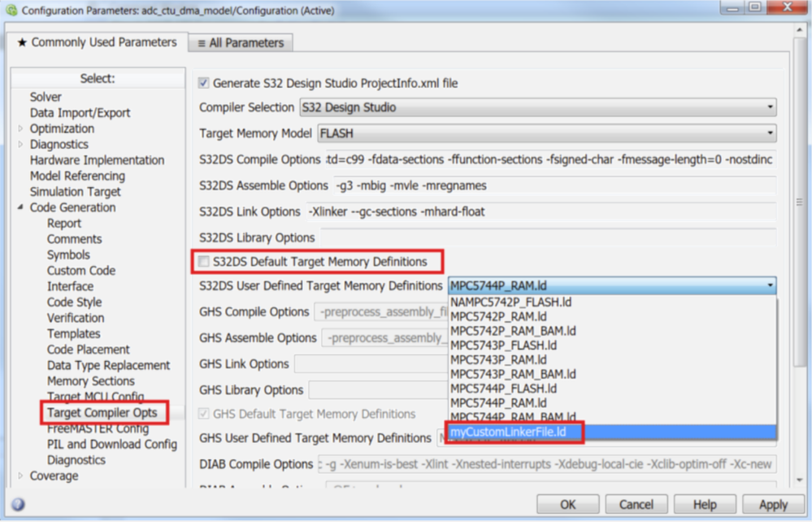Select Interface in the tree
The height and width of the screenshot is (522, 812).
[x=71, y=286]
